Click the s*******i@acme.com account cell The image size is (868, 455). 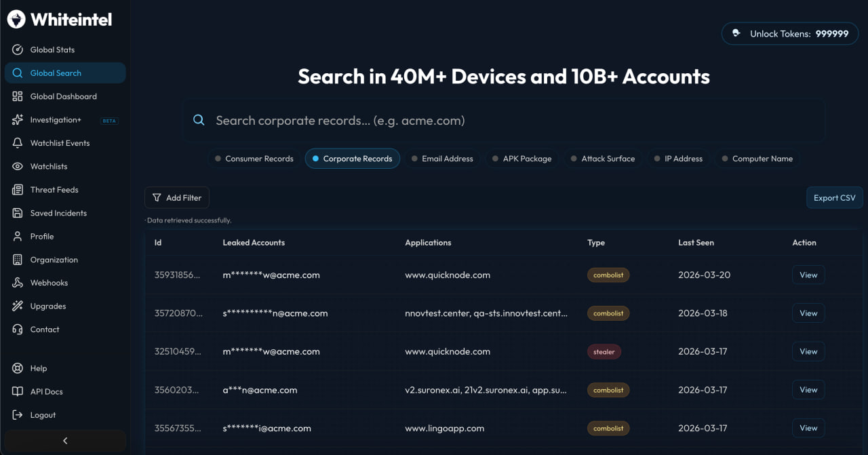[x=267, y=429]
